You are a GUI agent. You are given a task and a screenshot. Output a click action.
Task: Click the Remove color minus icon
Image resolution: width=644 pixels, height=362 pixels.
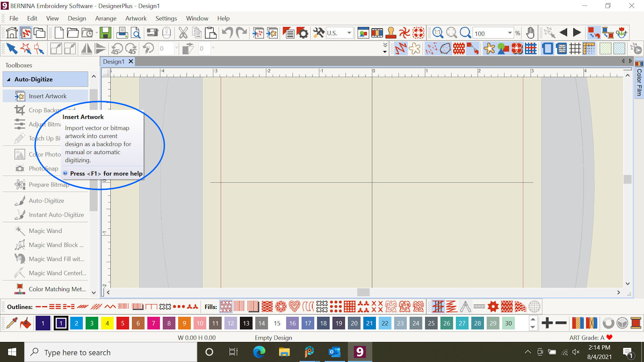tap(561, 323)
